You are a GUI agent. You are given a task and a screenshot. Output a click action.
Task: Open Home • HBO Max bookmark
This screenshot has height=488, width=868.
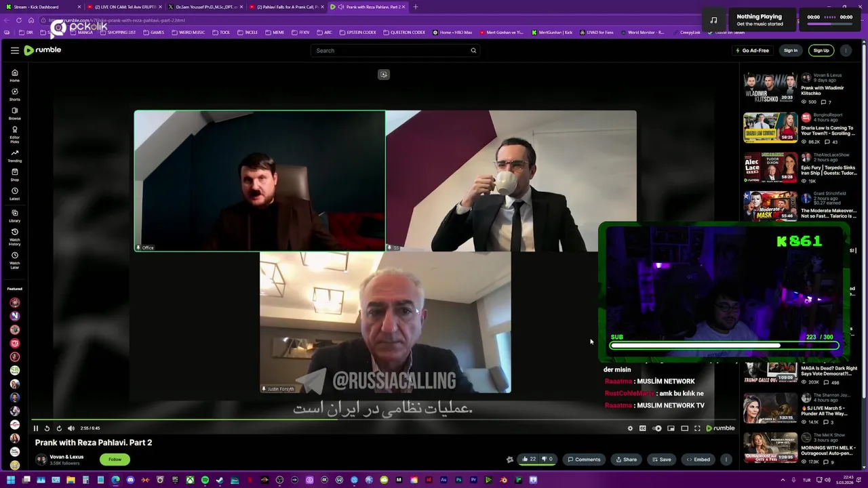point(452,33)
